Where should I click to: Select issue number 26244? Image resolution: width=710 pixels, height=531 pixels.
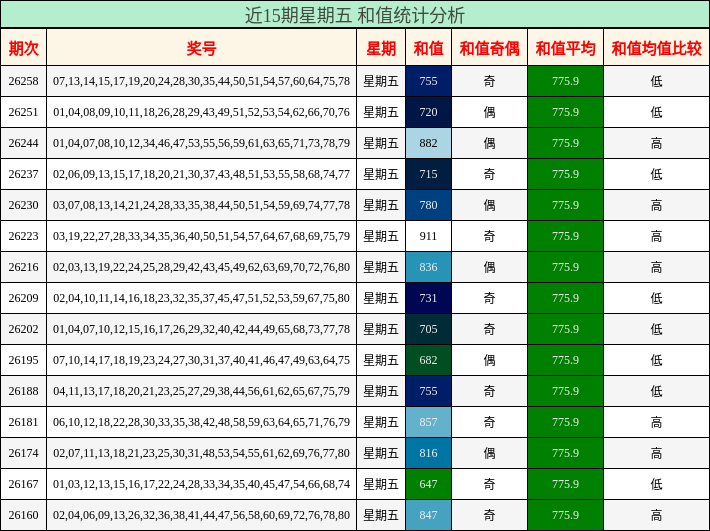click(x=24, y=143)
